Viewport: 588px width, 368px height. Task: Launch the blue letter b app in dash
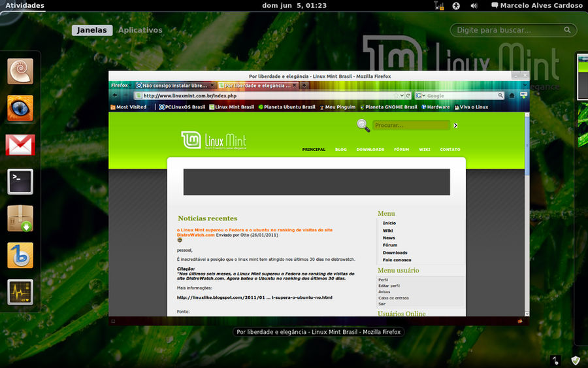tap(20, 255)
